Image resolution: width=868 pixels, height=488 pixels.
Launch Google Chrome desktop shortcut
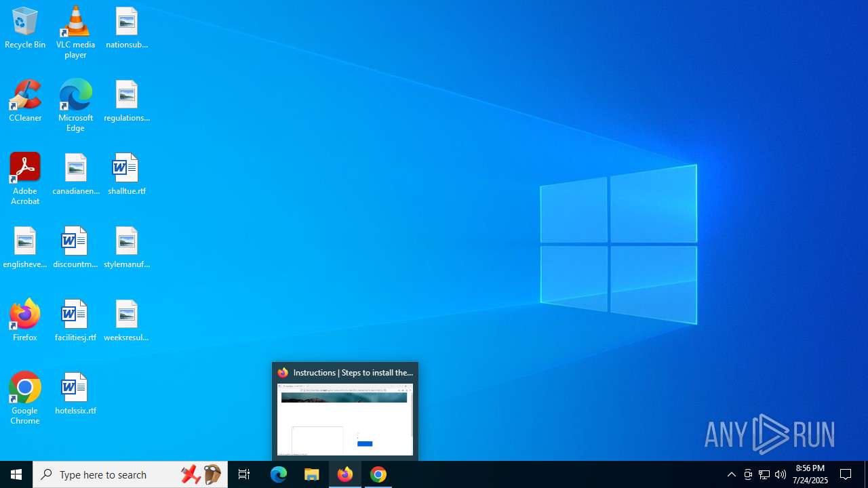(x=25, y=399)
